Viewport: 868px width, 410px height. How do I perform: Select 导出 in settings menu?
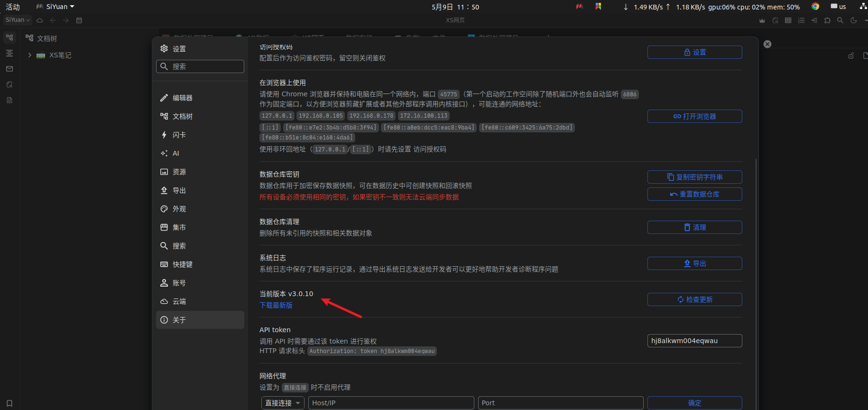point(200,190)
